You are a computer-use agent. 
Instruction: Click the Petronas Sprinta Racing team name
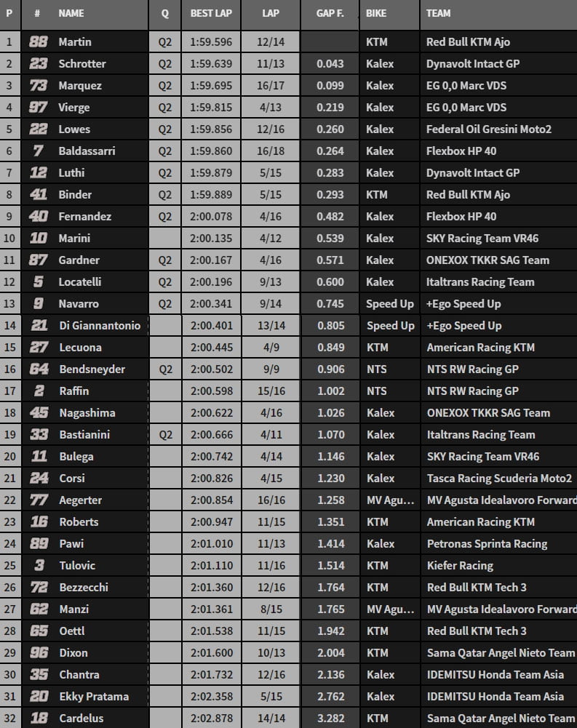coord(487,544)
